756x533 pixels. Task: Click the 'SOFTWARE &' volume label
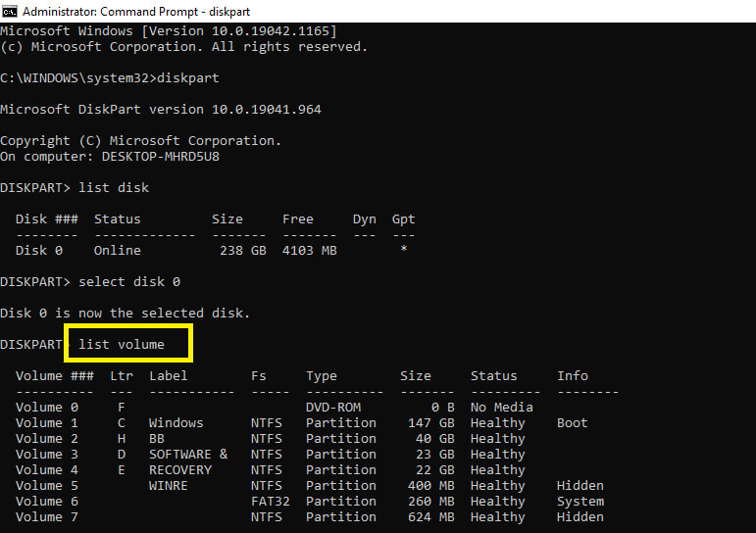click(x=188, y=455)
